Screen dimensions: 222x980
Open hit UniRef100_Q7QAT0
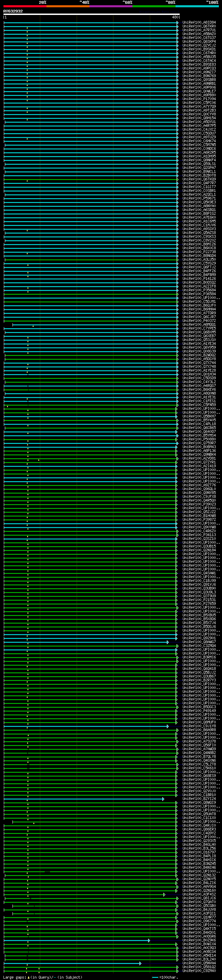[199, 902]
